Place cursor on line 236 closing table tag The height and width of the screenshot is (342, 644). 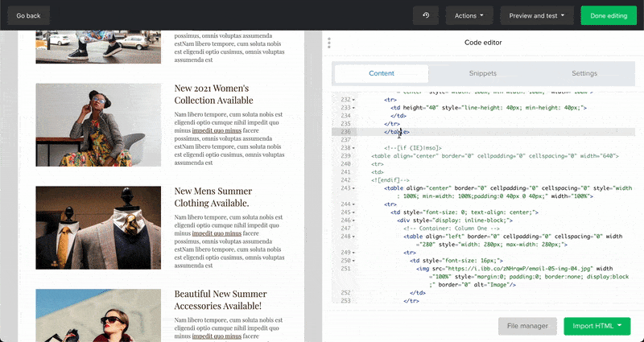click(397, 132)
